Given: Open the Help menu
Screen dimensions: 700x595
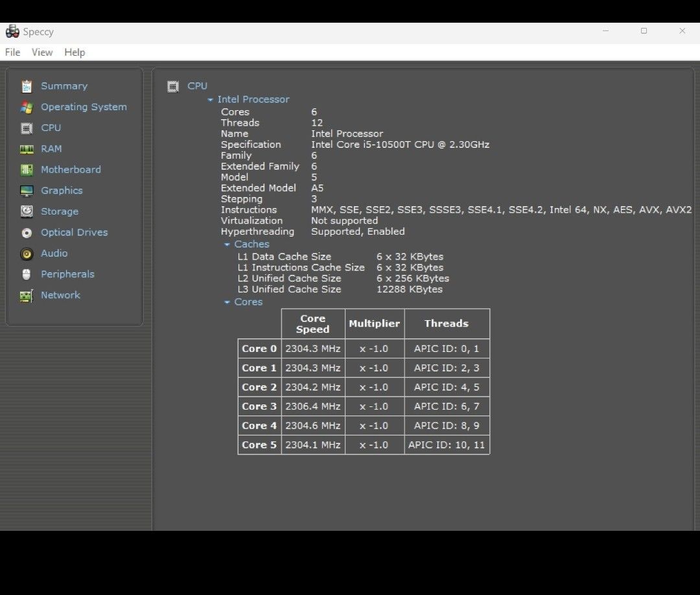Looking at the screenshot, I should [x=75, y=52].
